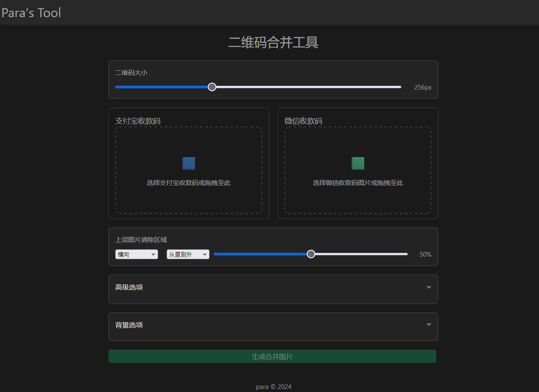Click the green WeChat upload icon
The height and width of the screenshot is (392, 539).
tap(358, 163)
